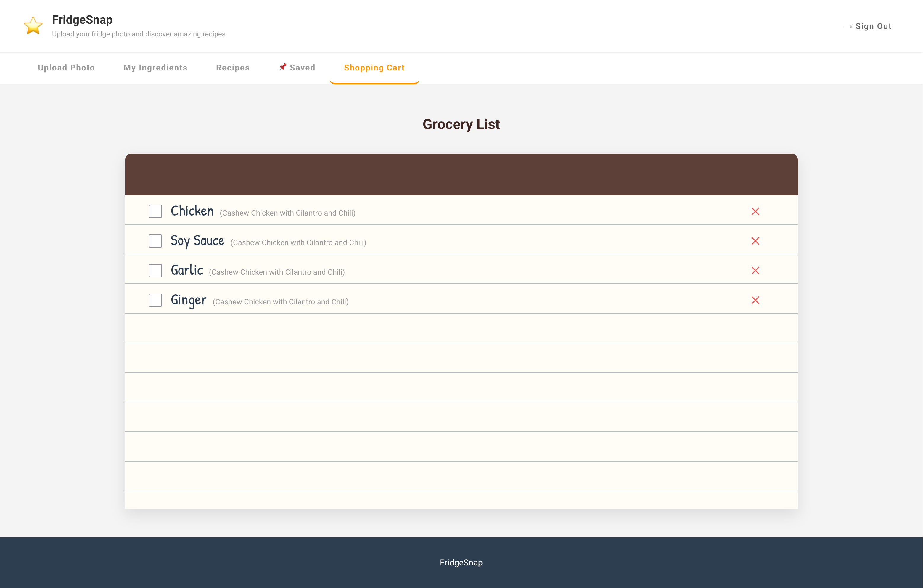Screen dimensions: 923x588
Task: Click the FridgeSnap footer text
Action: click(461, 562)
